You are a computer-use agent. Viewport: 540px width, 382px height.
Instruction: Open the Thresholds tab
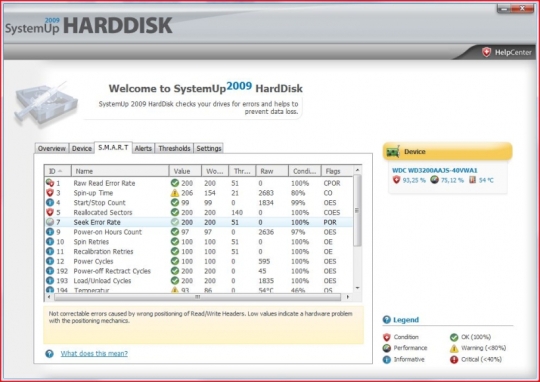[x=174, y=148]
